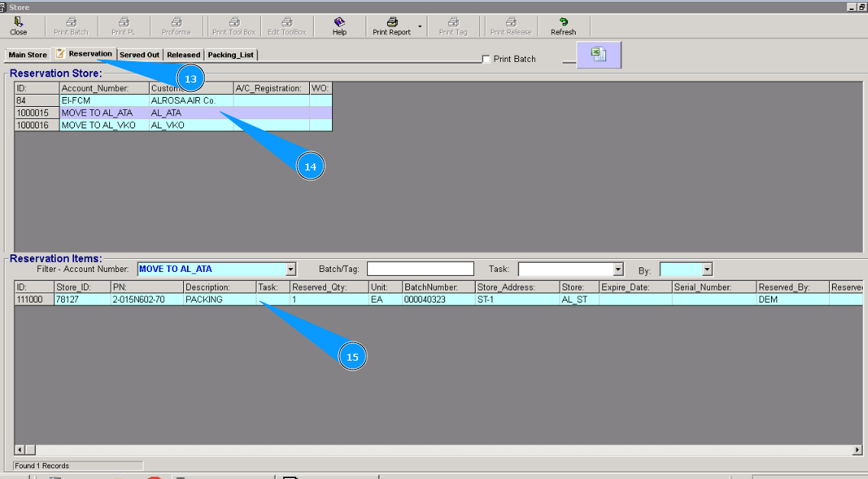This screenshot has height=479, width=868.
Task: Click the ID 1000016 cell
Action: point(37,125)
